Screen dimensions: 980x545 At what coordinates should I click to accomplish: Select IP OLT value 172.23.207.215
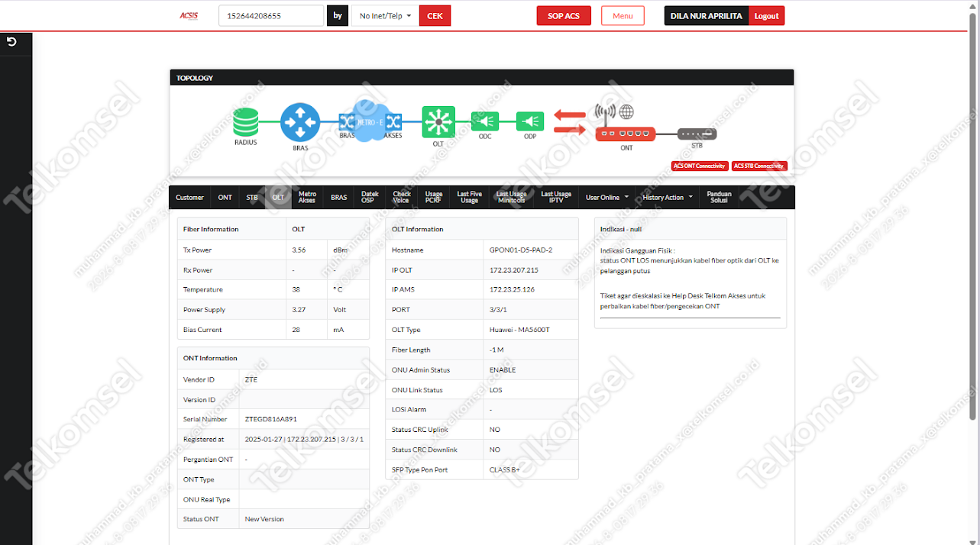(514, 270)
